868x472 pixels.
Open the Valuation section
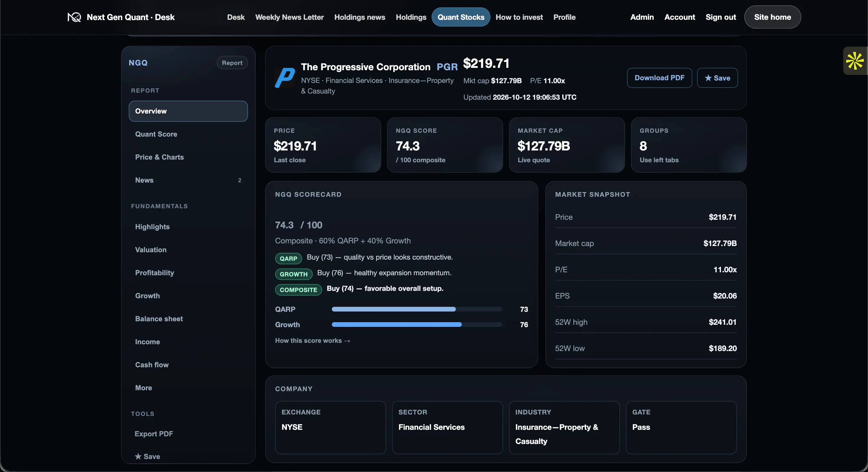click(188, 250)
